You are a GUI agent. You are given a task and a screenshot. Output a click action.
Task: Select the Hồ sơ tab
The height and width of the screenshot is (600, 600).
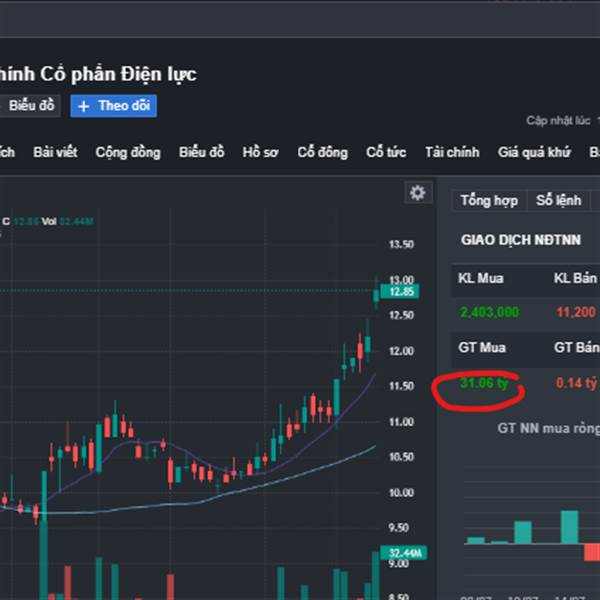(x=261, y=152)
